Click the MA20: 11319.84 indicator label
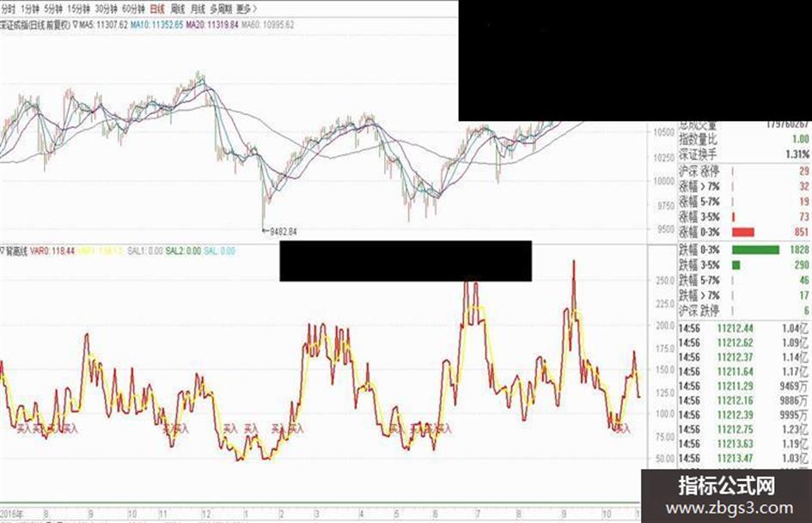Screen dimensions: 812x523 point(211,25)
